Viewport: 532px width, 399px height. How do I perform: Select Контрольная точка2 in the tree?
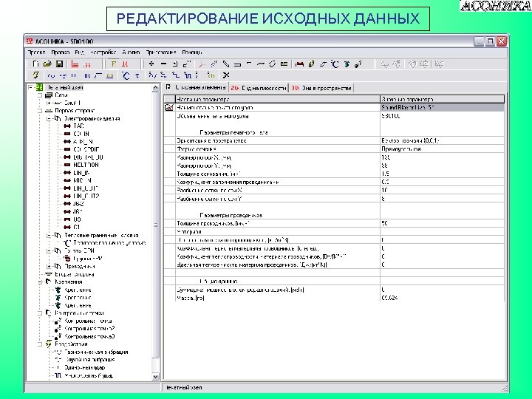point(89,329)
